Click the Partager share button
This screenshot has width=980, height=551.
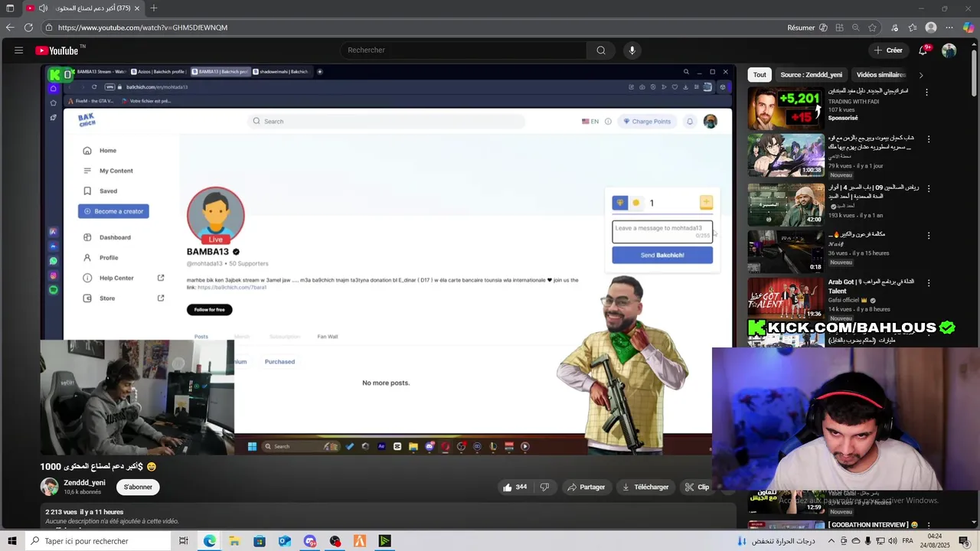coord(586,487)
